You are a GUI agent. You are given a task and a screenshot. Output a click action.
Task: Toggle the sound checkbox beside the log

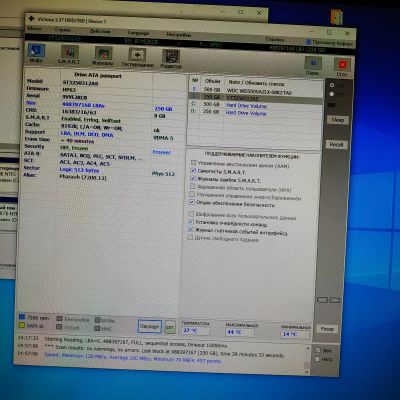tap(318, 350)
